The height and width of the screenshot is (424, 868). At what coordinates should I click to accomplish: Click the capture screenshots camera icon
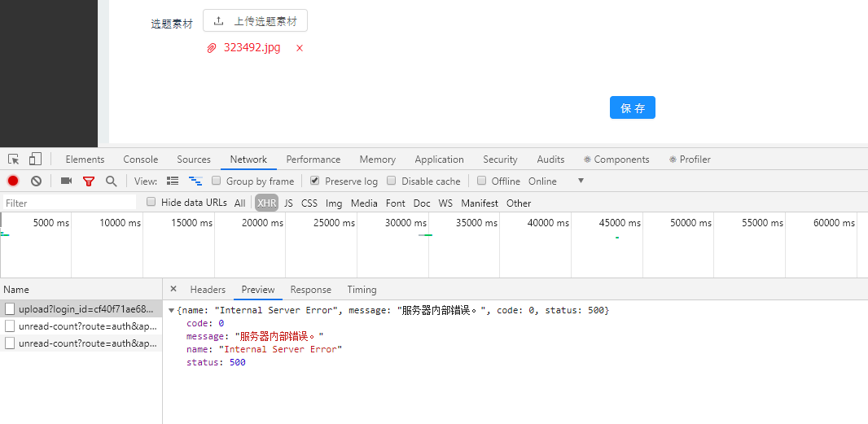pyautogui.click(x=67, y=181)
